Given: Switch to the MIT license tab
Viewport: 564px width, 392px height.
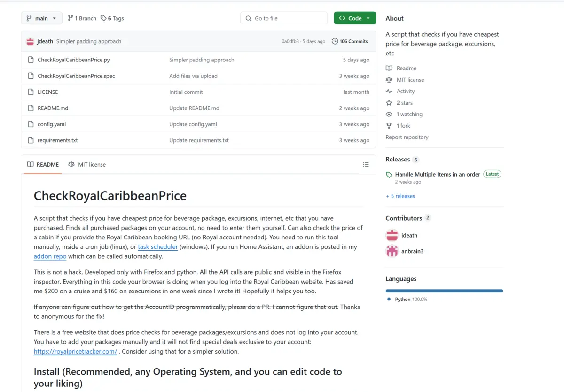Looking at the screenshot, I should pos(87,164).
